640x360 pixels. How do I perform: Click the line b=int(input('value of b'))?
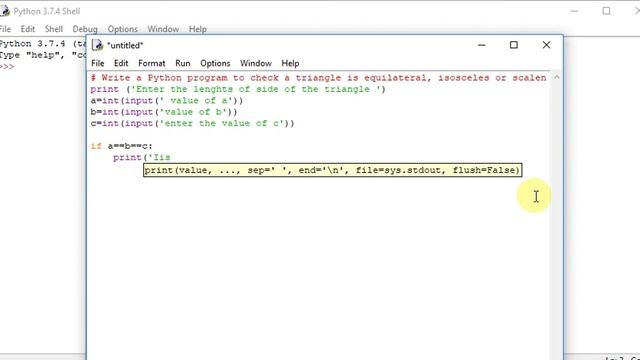(x=164, y=112)
